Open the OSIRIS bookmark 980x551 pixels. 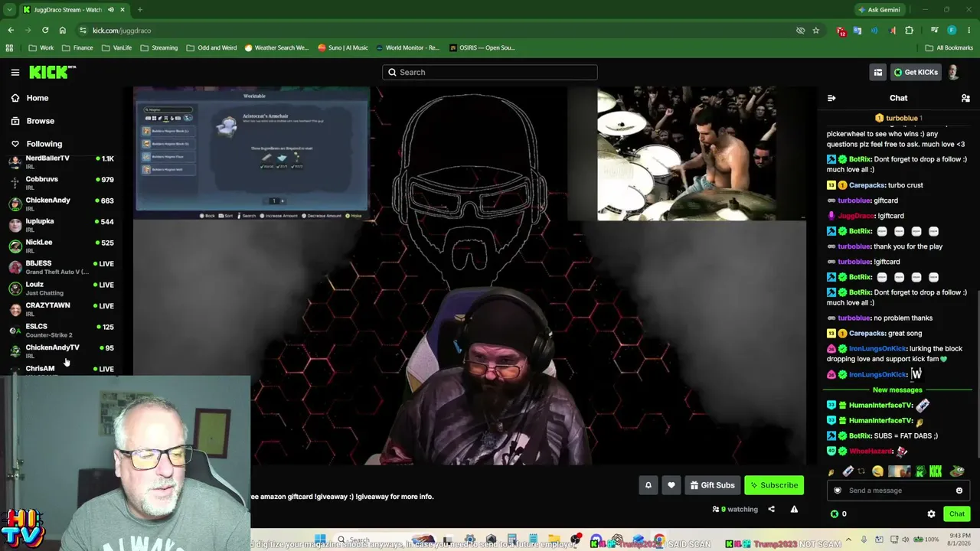tap(482, 47)
